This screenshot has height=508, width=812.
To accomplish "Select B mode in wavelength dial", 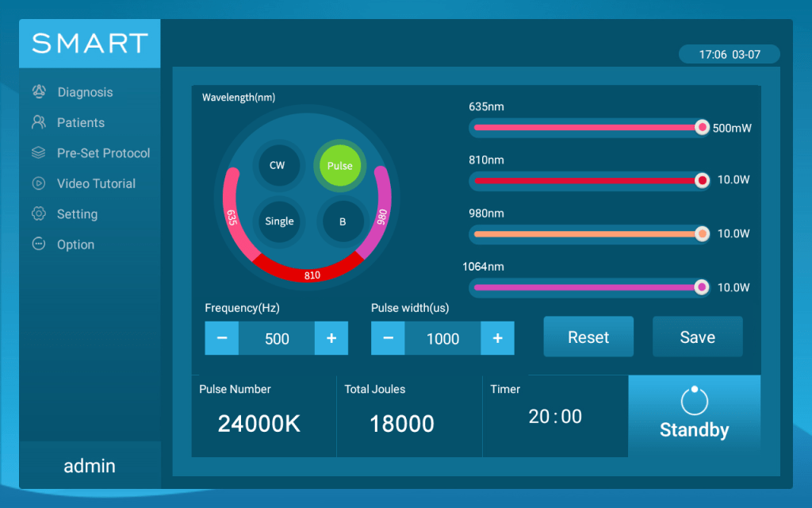I will 343,221.
